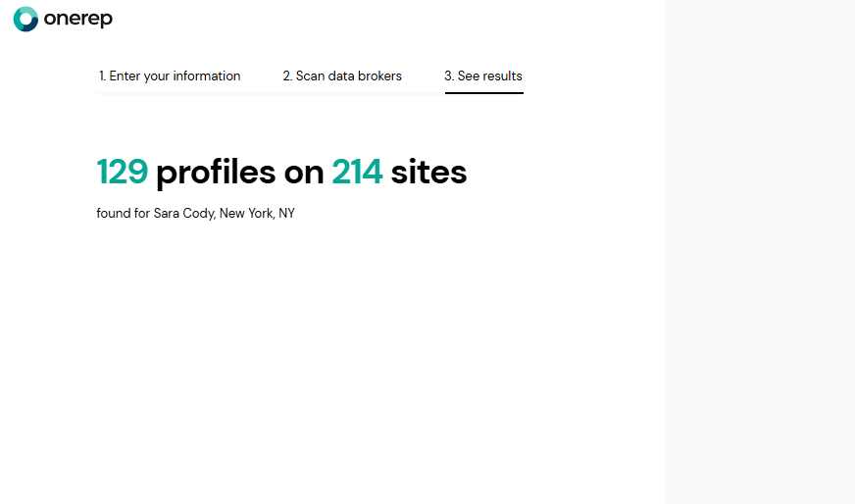Click the onerep wordmark text
The height and width of the screenshot is (504, 855).
click(x=78, y=19)
